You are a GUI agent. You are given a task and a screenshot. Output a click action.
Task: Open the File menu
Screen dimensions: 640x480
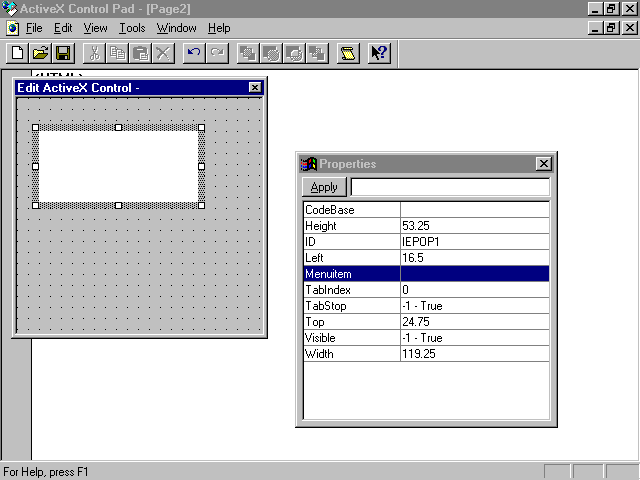coord(34,28)
